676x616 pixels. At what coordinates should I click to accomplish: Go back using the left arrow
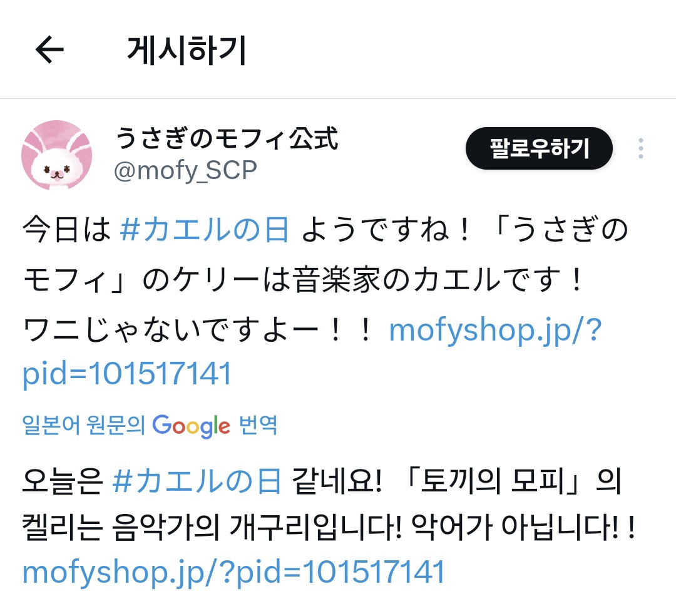tap(49, 49)
